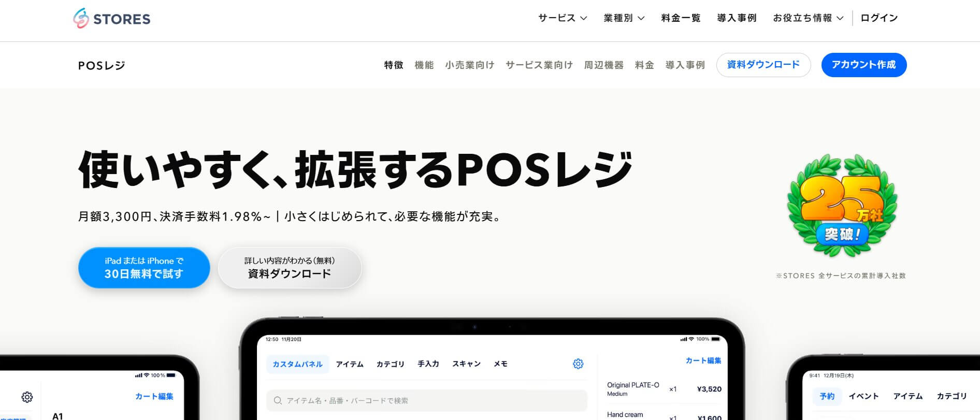Open the 周辺機器 section

(x=604, y=65)
